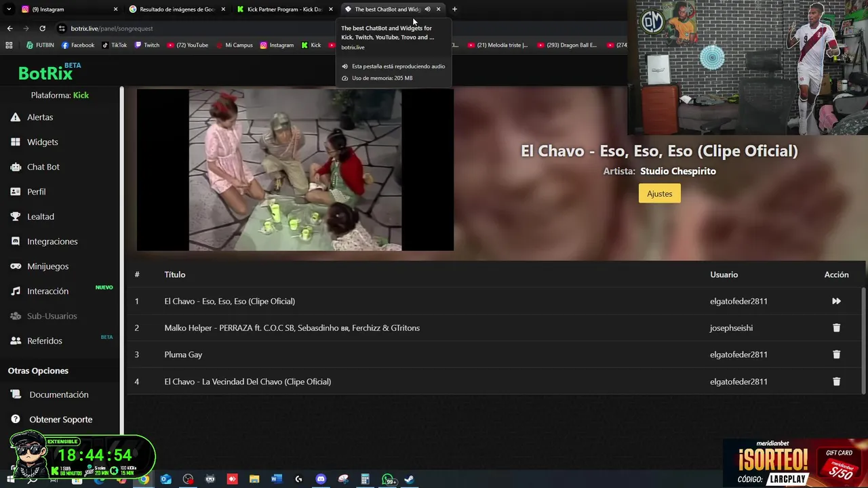The image size is (868, 488).
Task: Open Microsoft Word from the taskbar
Action: tap(277, 479)
